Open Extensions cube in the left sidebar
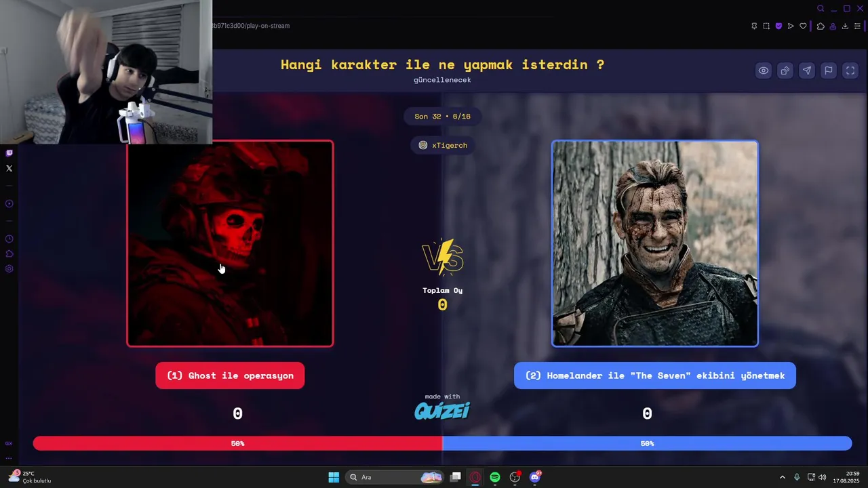Image resolution: width=868 pixels, height=488 pixels. coord(9,253)
